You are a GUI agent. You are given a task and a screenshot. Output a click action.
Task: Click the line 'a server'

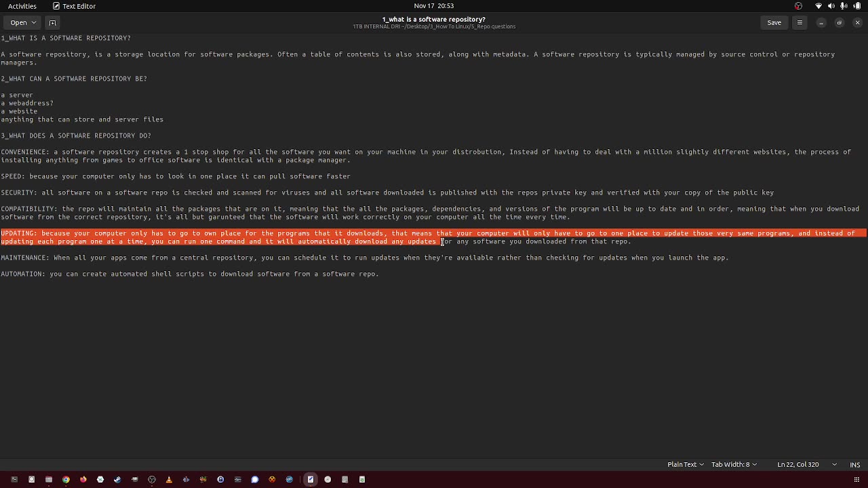coord(17,95)
